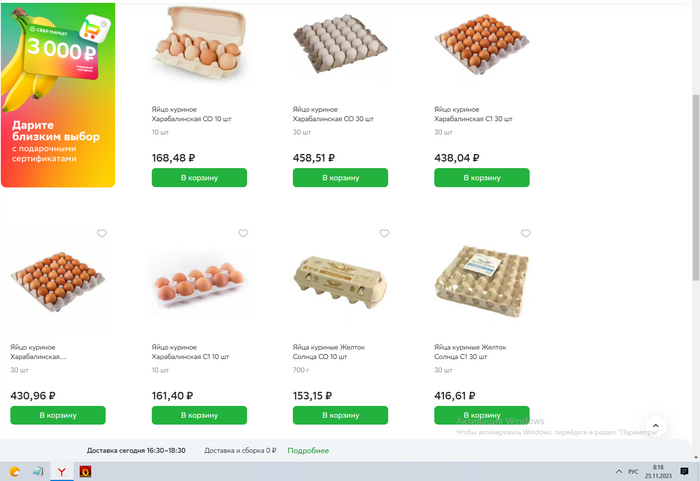Open Яйцо куриное Харабалинская С1 10 шт title
Image resolution: width=700 pixels, height=481 pixels.
190,352
